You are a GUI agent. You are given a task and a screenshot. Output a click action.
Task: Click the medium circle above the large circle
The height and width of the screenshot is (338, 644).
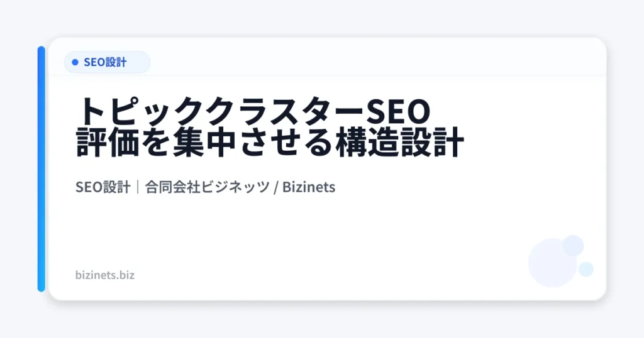(573, 245)
